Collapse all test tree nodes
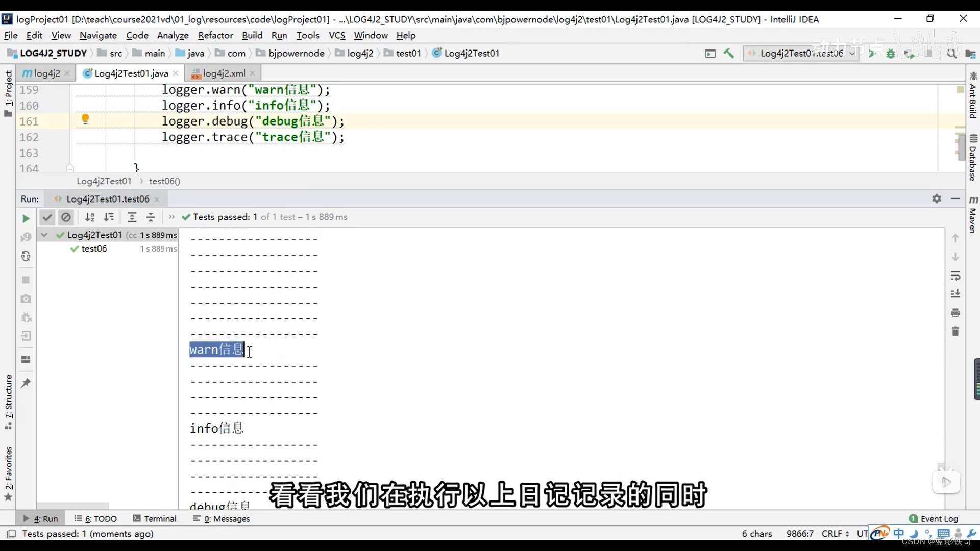The width and height of the screenshot is (980, 551). (x=151, y=217)
